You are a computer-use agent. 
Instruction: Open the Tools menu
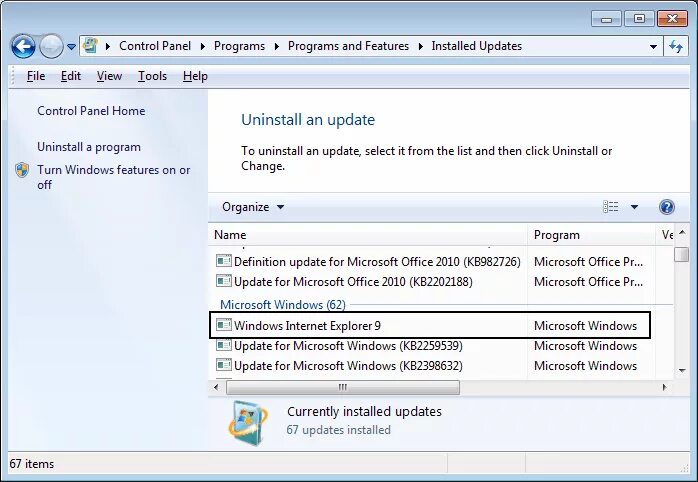[x=152, y=76]
